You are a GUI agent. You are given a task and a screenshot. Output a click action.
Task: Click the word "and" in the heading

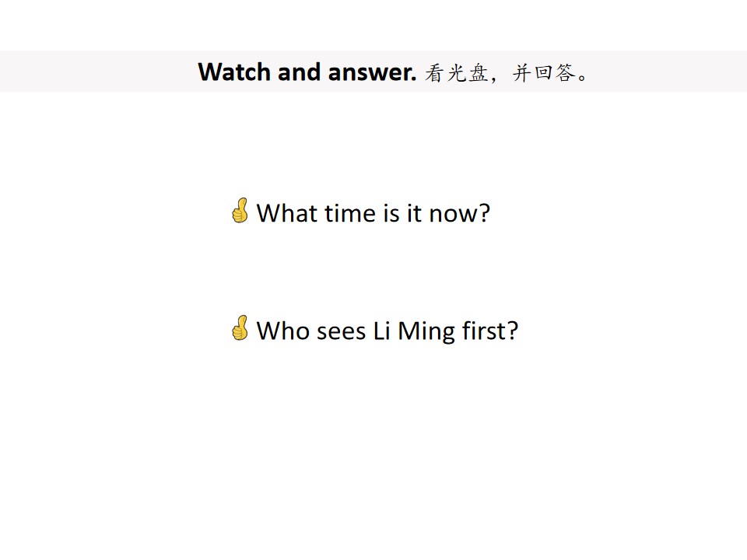pos(299,72)
